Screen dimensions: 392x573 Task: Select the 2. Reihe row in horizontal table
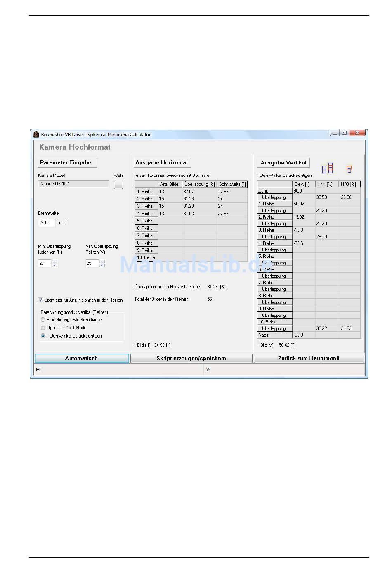click(x=191, y=199)
